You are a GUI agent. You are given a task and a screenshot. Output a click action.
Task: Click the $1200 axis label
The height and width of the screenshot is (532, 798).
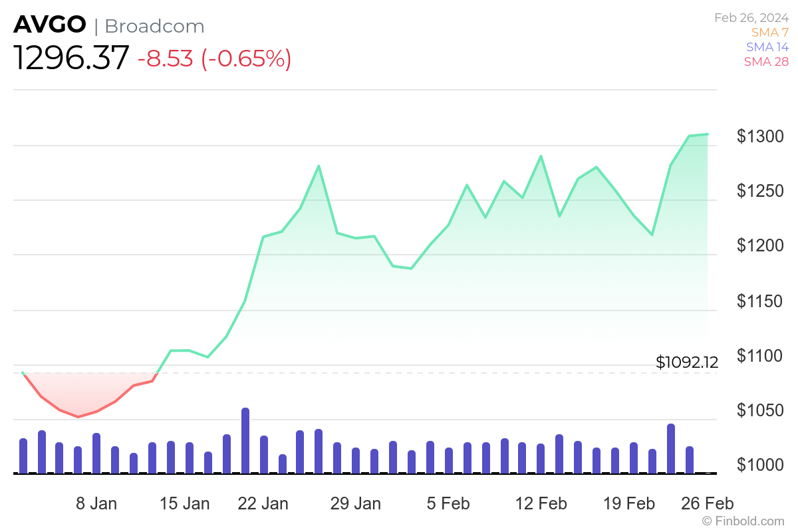coord(761,246)
